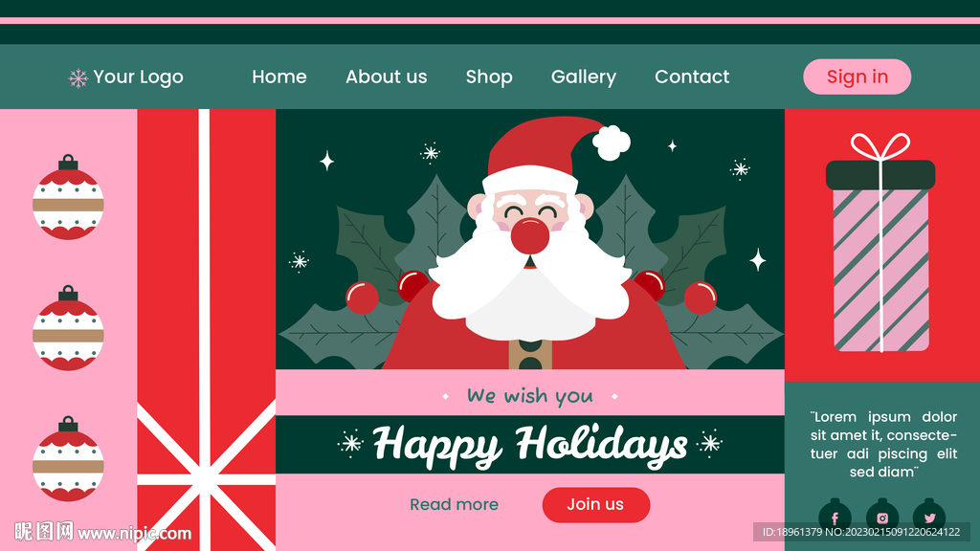
Task: Open the Instagram social icon
Action: pos(881,518)
